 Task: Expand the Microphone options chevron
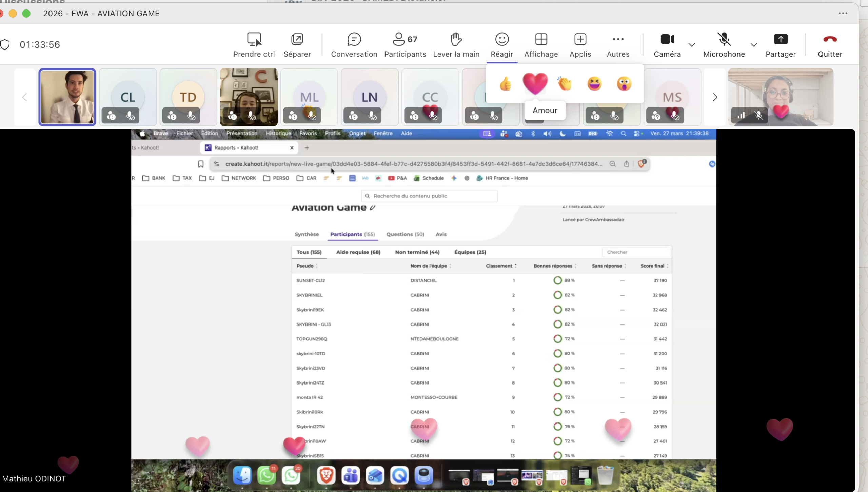[754, 45]
